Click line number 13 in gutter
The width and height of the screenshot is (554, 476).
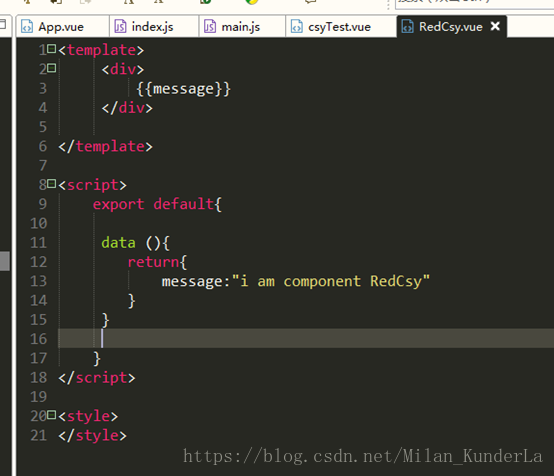(x=39, y=281)
